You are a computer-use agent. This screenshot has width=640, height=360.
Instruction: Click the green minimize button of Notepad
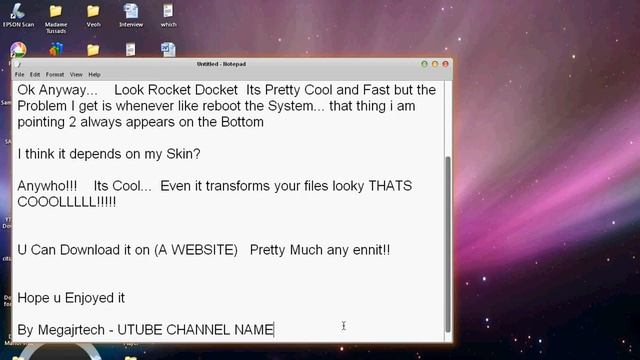point(424,64)
